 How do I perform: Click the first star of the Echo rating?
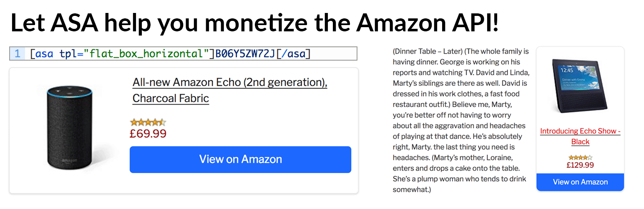134,122
